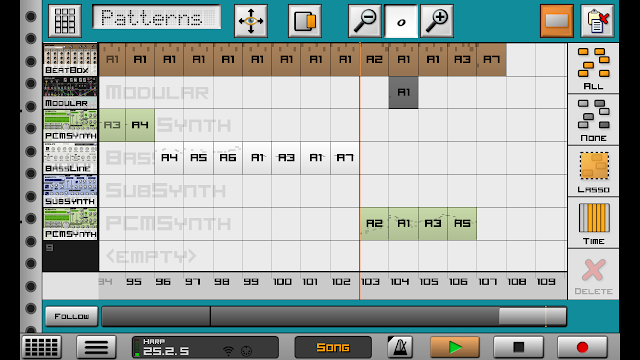
Task: Select A3 pattern in BeatBox row
Action: point(462,60)
